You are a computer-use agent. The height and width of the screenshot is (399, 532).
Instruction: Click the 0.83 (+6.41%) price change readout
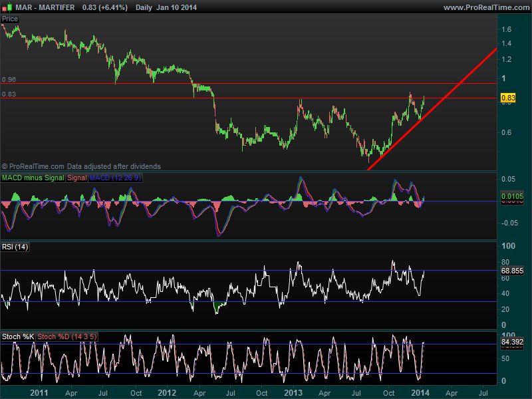[105, 7]
